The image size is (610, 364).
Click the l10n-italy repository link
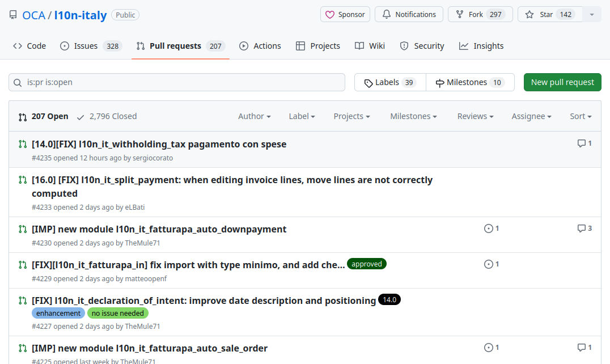click(81, 15)
